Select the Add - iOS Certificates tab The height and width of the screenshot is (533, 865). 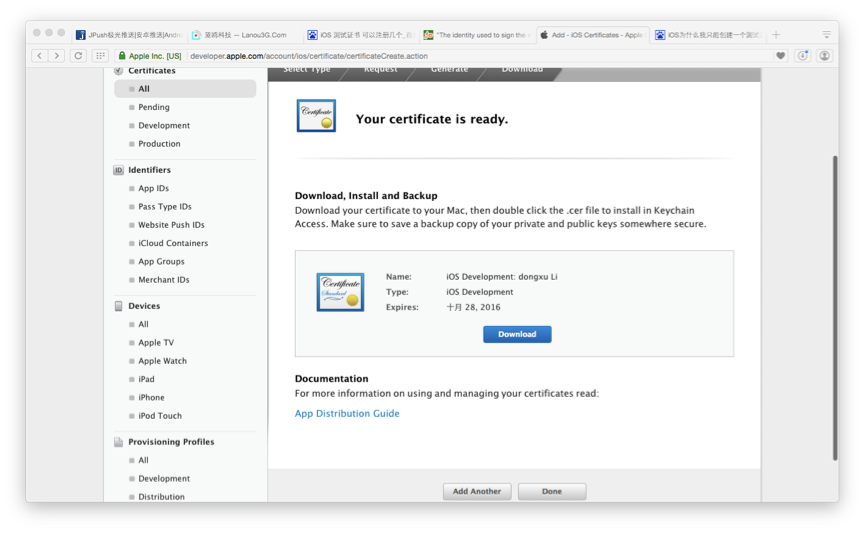pos(592,35)
